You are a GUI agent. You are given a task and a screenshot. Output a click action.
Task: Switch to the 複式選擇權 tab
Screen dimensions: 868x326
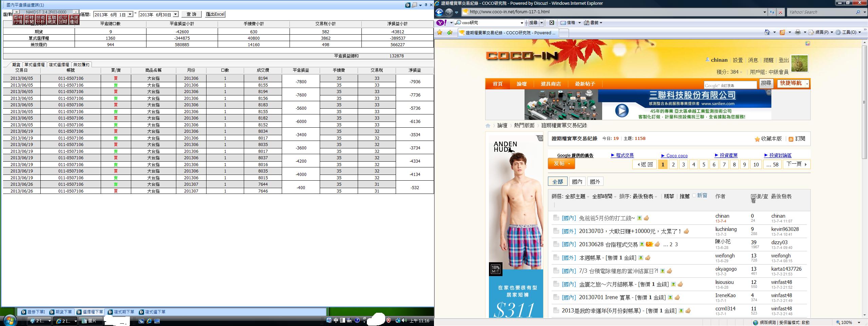(59, 65)
